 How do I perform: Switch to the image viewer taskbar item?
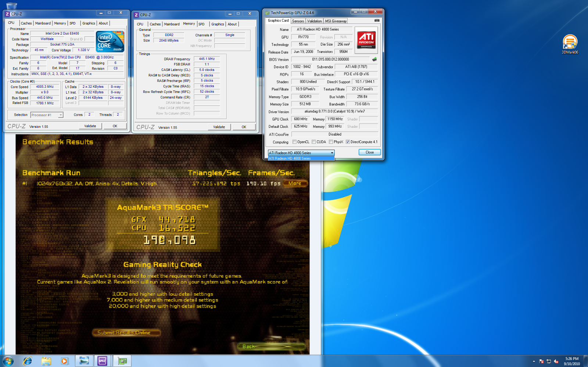[84, 361]
